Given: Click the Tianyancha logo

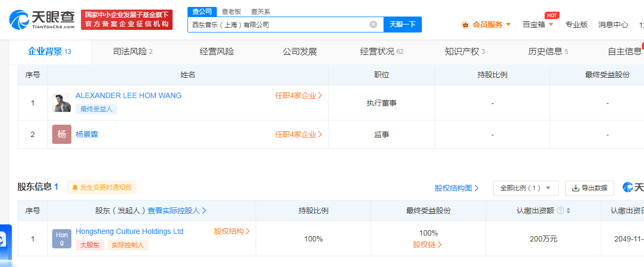Looking at the screenshot, I should click(43, 19).
